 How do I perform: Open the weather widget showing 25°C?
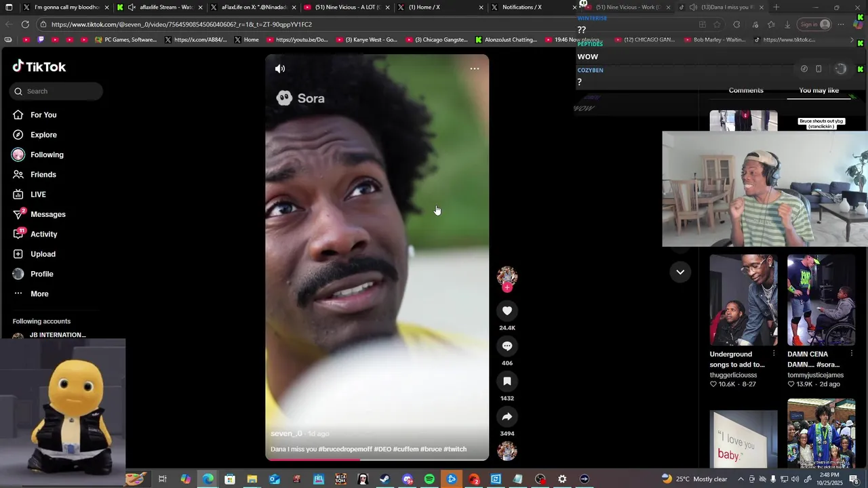point(694,479)
